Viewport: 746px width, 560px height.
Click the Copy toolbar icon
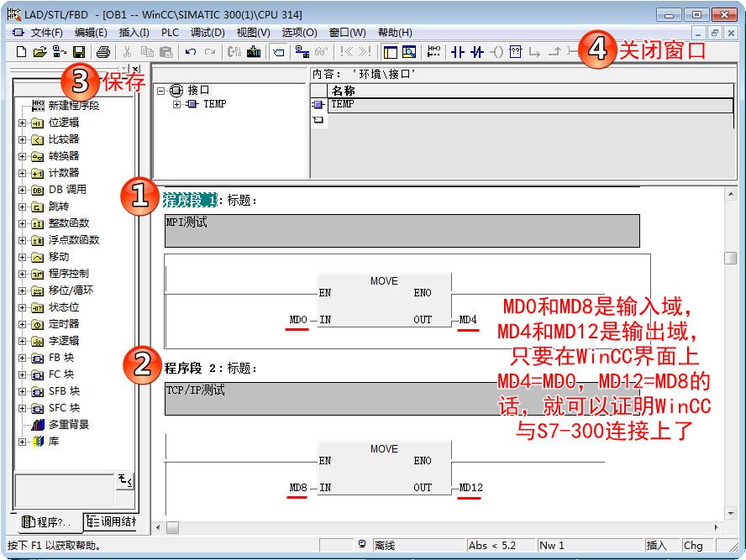[147, 51]
